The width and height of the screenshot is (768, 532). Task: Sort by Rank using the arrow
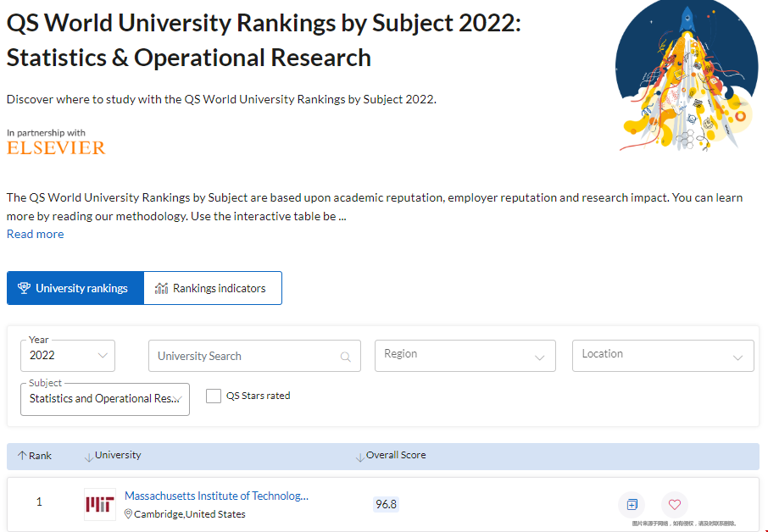pyautogui.click(x=21, y=456)
